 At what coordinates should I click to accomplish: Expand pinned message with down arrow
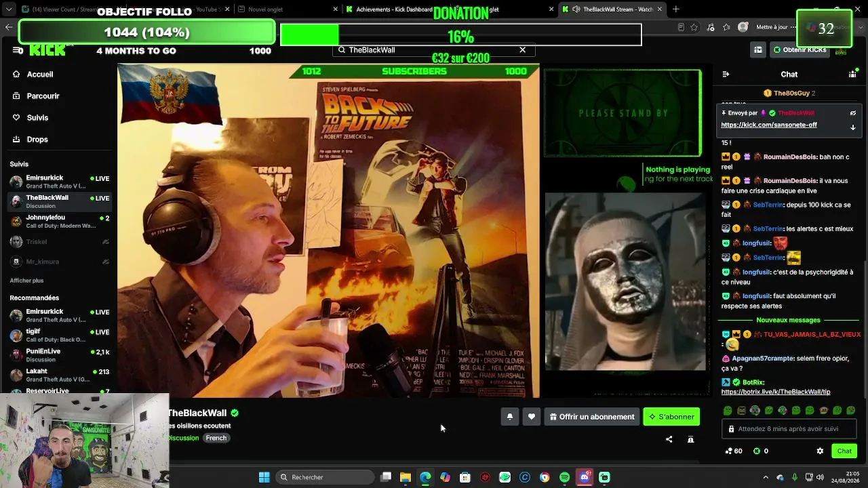853,127
